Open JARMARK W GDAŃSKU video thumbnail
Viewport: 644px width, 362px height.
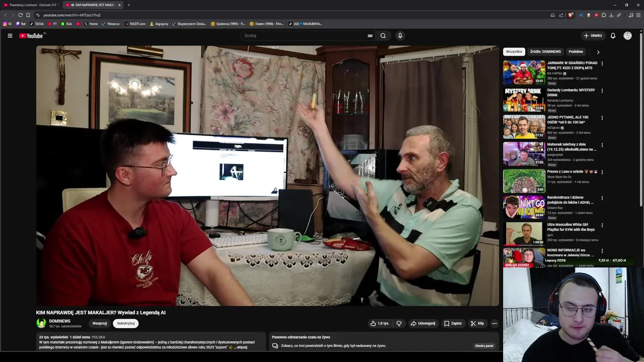pyautogui.click(x=524, y=72)
